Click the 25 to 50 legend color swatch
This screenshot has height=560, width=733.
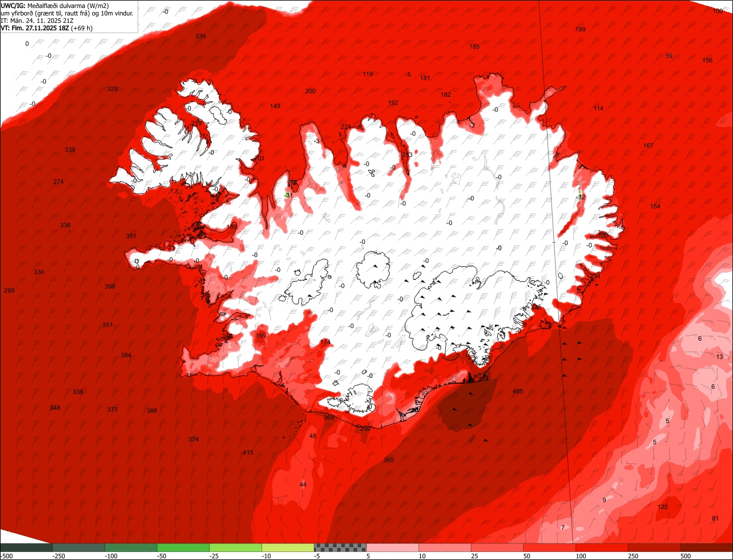(497, 547)
